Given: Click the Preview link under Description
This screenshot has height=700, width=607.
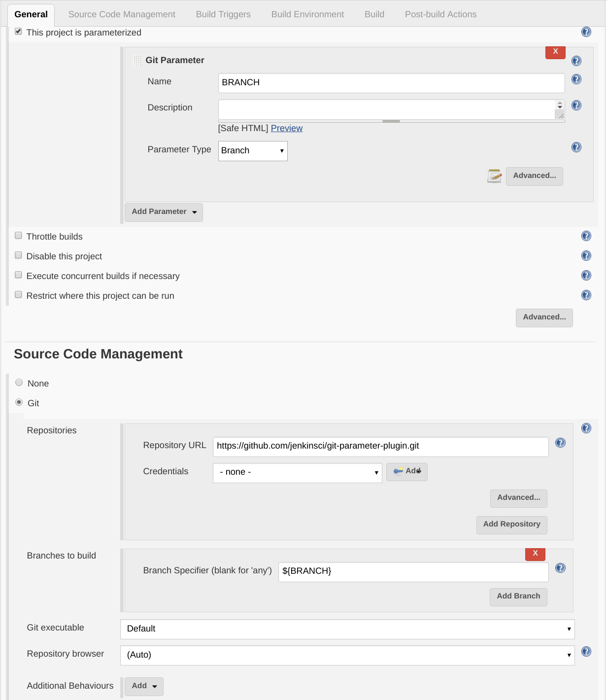Looking at the screenshot, I should pyautogui.click(x=287, y=128).
